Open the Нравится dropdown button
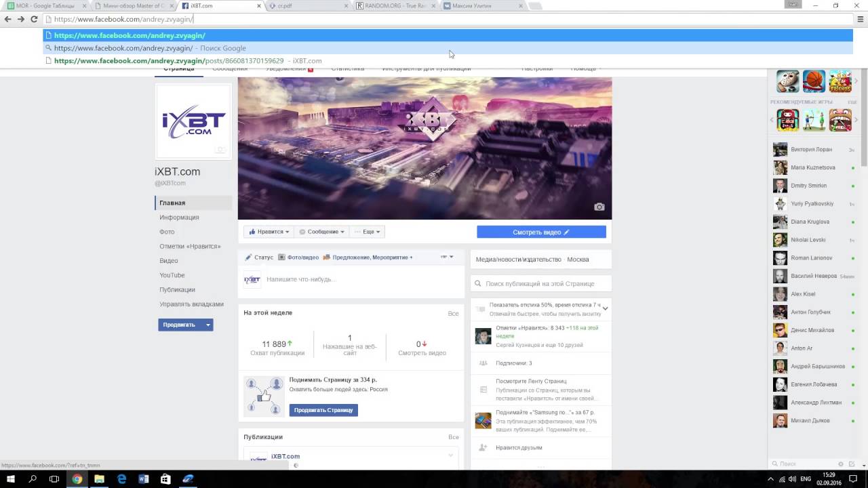 coord(269,232)
